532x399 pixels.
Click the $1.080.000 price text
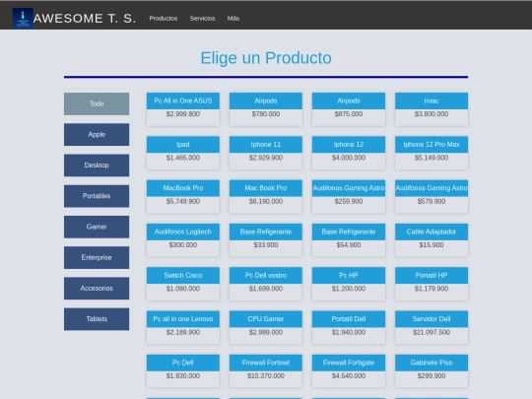click(183, 289)
